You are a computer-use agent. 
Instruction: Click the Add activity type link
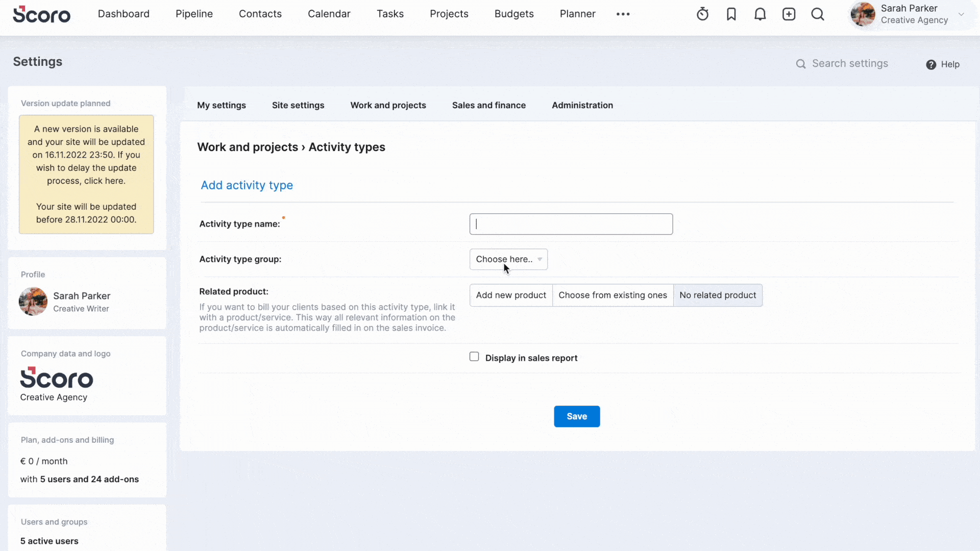pos(247,185)
